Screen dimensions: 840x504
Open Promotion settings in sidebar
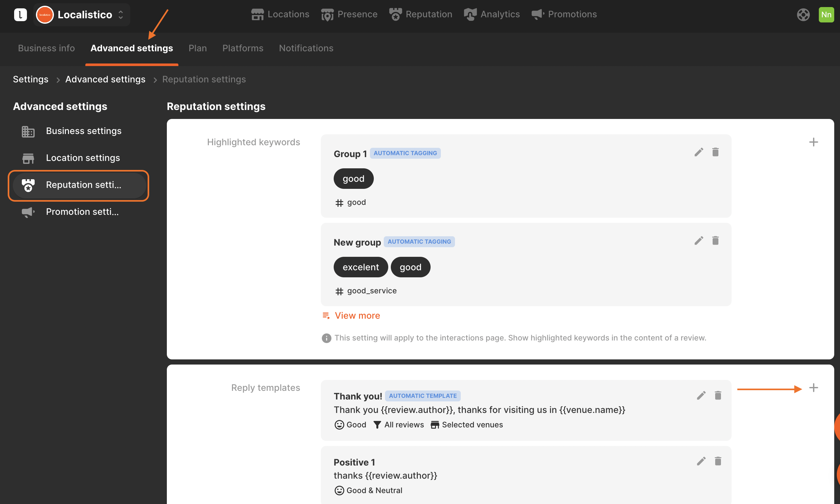pos(79,212)
